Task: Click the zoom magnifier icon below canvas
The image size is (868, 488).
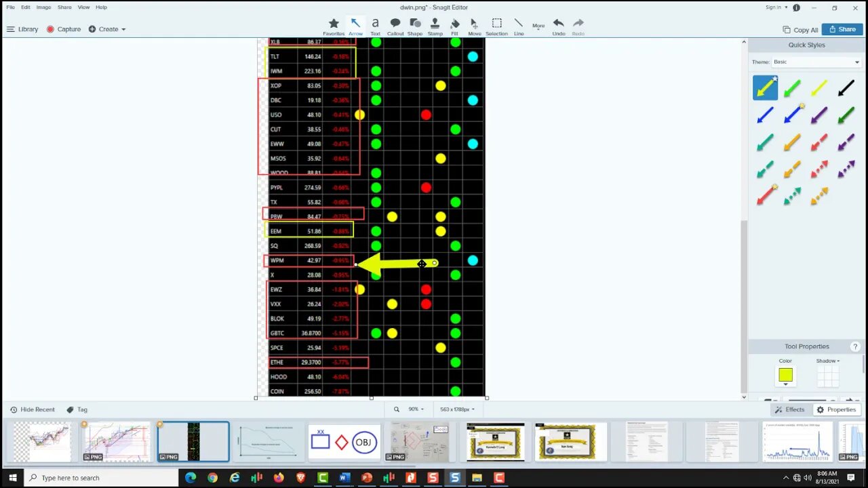Action: pyautogui.click(x=397, y=409)
